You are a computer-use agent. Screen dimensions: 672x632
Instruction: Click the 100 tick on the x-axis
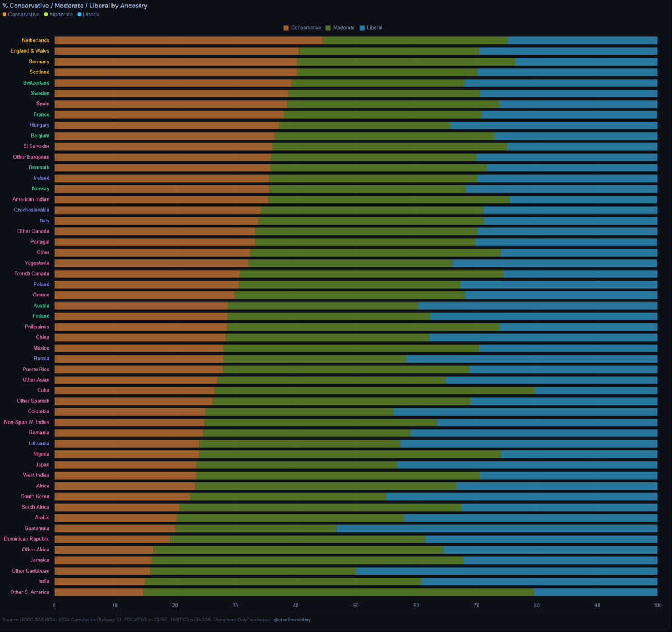(657, 606)
